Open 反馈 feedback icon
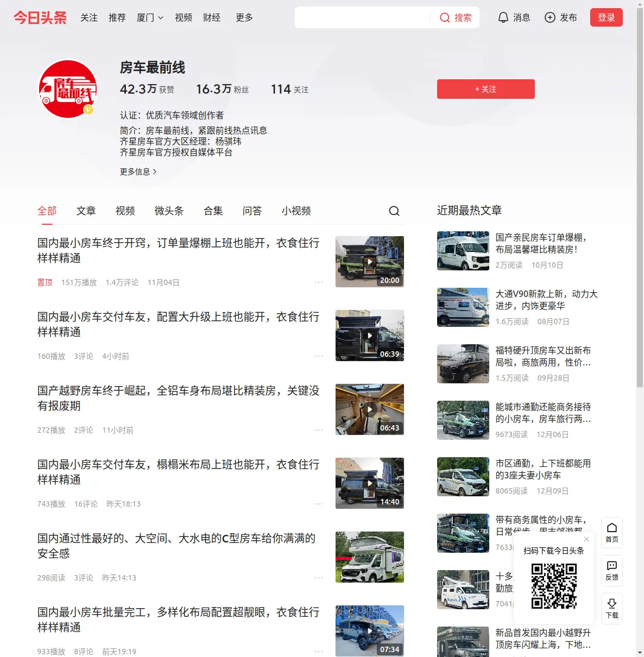This screenshot has height=657, width=644. (x=612, y=571)
